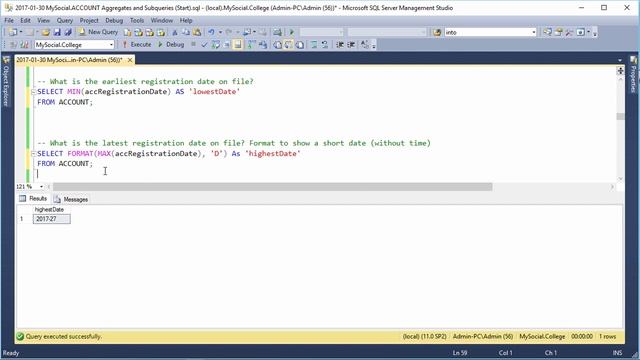Click Specify Values for Template Parameters icon

point(364,44)
